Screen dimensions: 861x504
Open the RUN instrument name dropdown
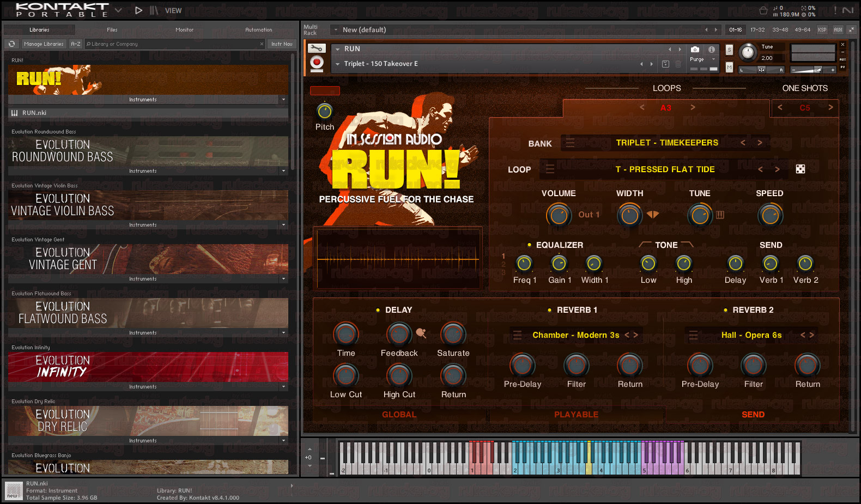point(338,49)
